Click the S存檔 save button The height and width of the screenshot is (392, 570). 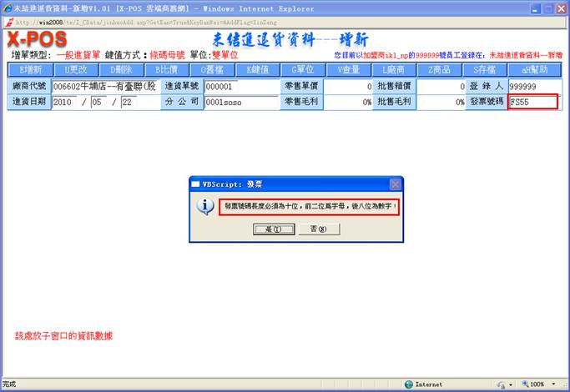coord(484,70)
